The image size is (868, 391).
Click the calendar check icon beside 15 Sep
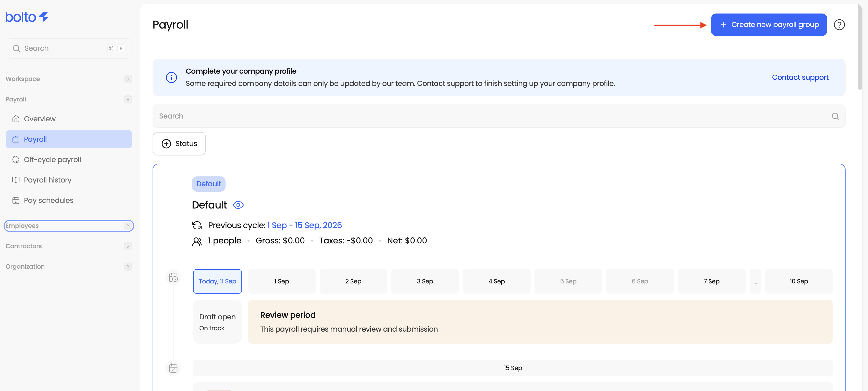173,368
